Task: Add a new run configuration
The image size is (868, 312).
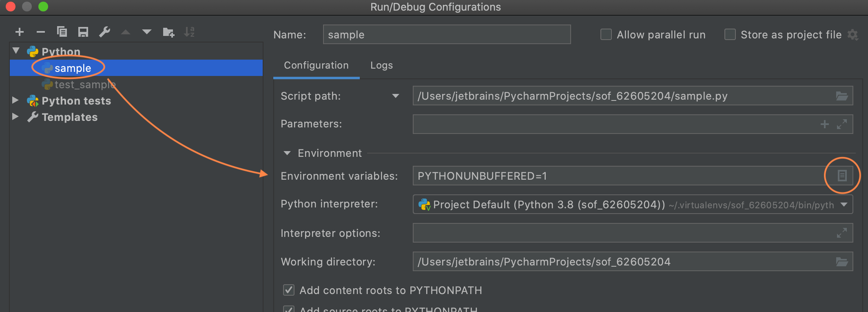Action: click(x=20, y=32)
